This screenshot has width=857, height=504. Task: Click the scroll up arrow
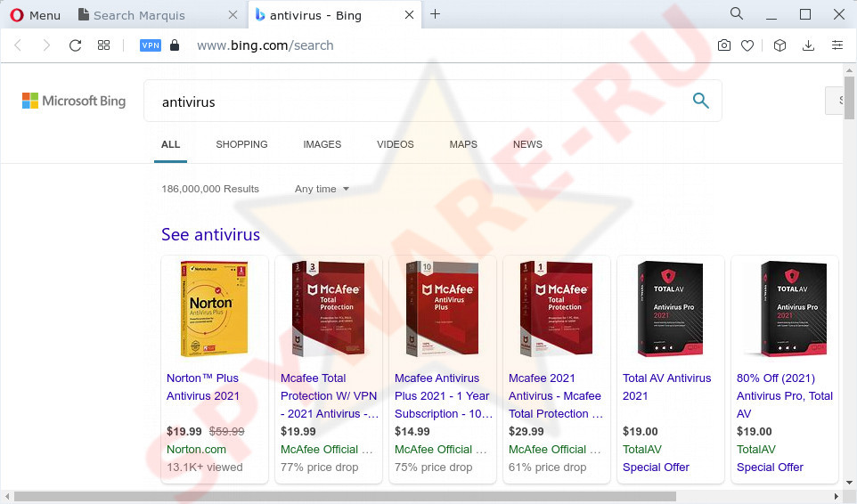point(849,69)
